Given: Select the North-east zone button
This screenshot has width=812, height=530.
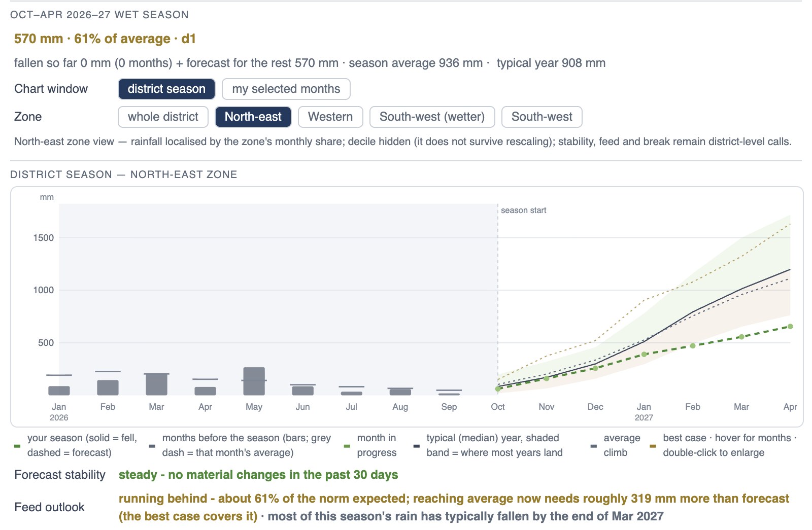Looking at the screenshot, I should click(x=253, y=117).
